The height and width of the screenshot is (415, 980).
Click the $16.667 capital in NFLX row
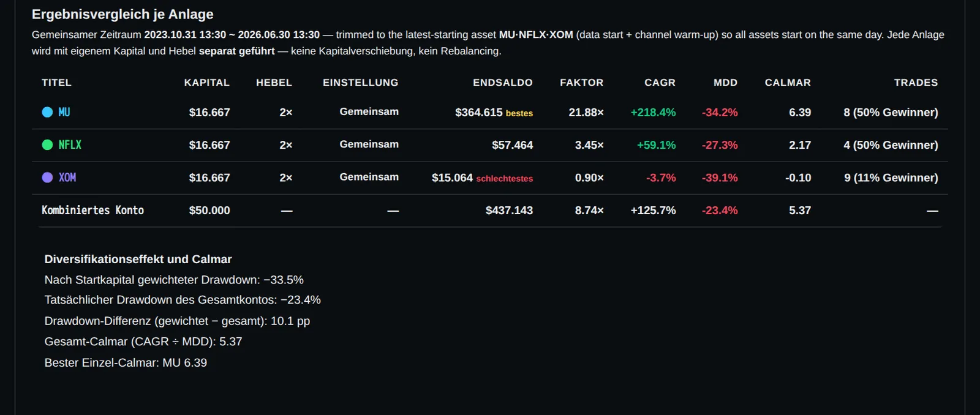[x=209, y=145]
